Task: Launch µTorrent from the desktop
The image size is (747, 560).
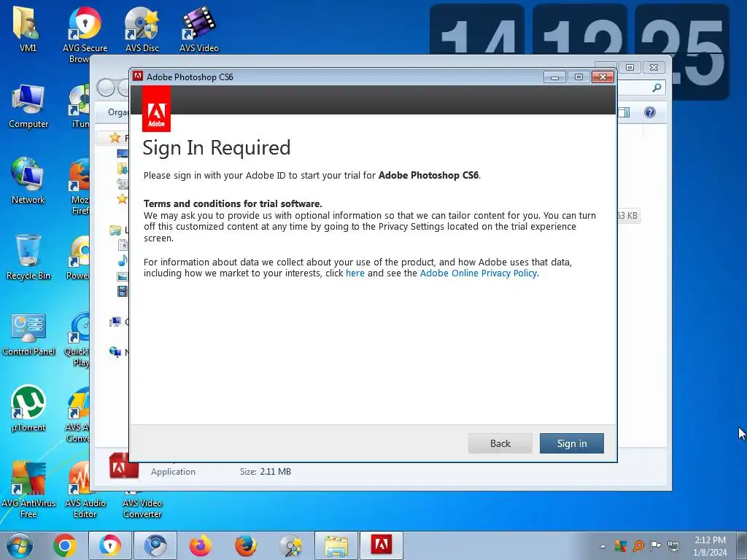Action: (28, 408)
